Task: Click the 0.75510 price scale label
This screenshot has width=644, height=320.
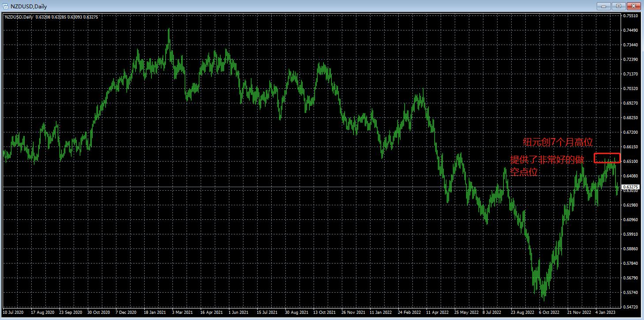Action: [631, 15]
